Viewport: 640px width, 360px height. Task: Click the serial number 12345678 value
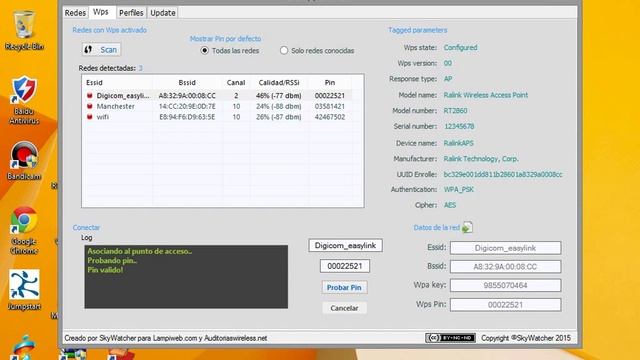coord(459,127)
